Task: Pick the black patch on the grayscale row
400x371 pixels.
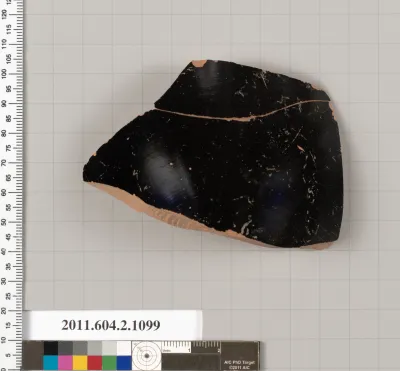Action: click(x=51, y=348)
